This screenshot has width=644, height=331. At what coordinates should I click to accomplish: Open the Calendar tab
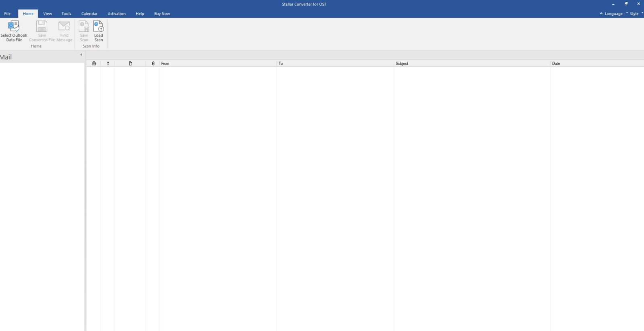tap(89, 14)
